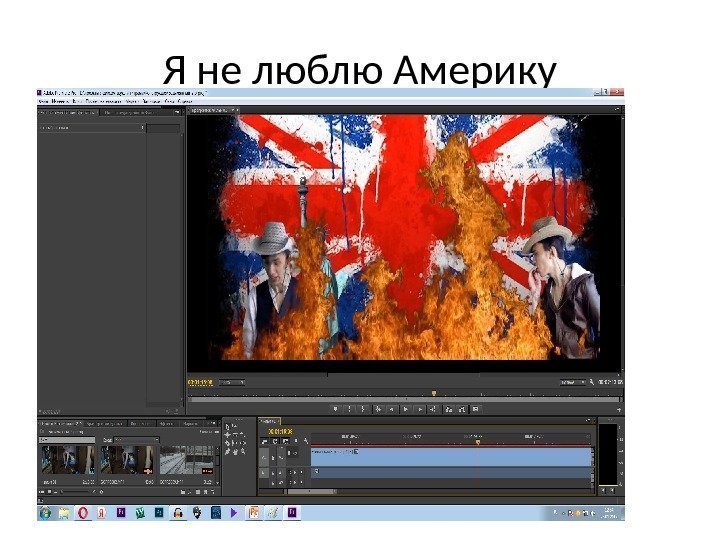
Task: Open the File (Файл) menu
Action: click(44, 101)
